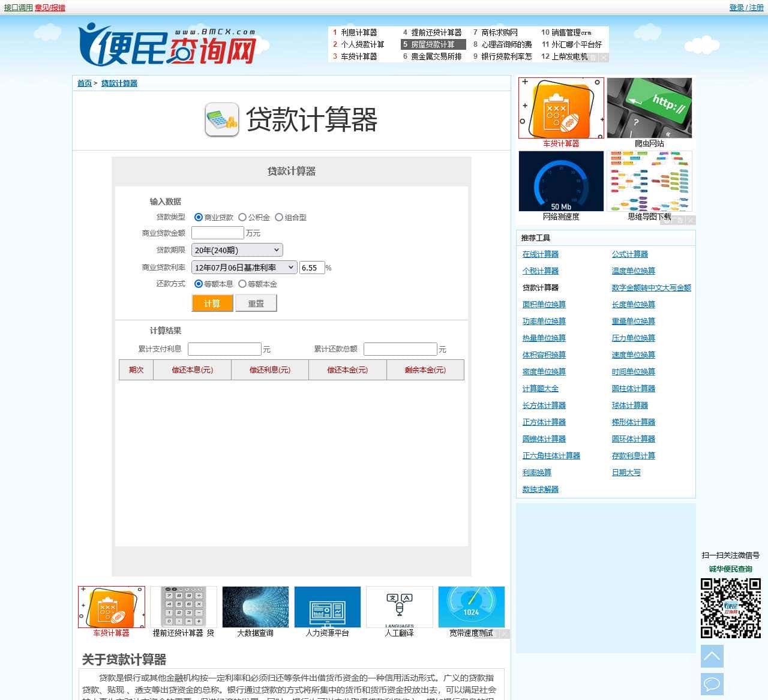Open 数独求解器 in recommended tools
The width and height of the screenshot is (768, 700).
point(541,489)
